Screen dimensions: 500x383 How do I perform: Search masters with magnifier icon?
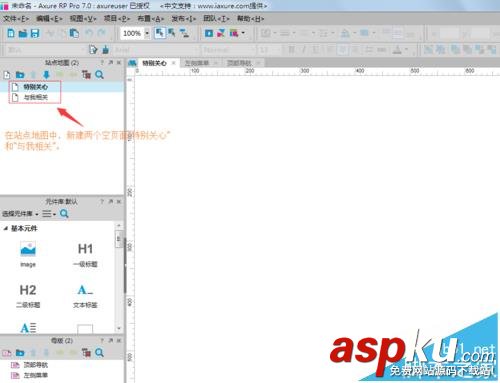coord(99,353)
